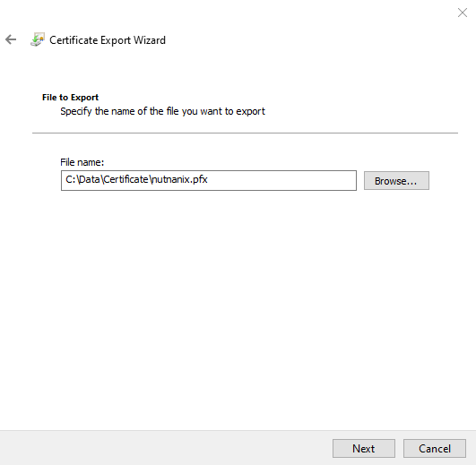Click the word 'export' ending the subtitle

click(250, 112)
